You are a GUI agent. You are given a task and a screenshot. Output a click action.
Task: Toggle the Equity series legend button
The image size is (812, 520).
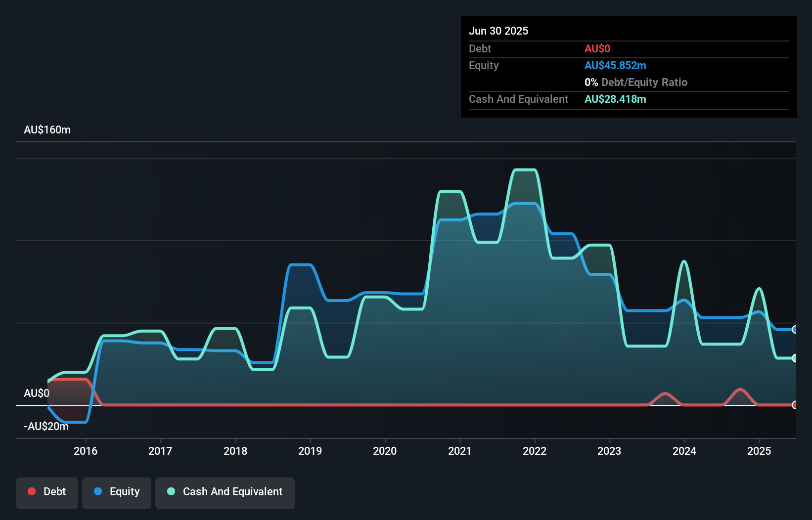coord(116,493)
